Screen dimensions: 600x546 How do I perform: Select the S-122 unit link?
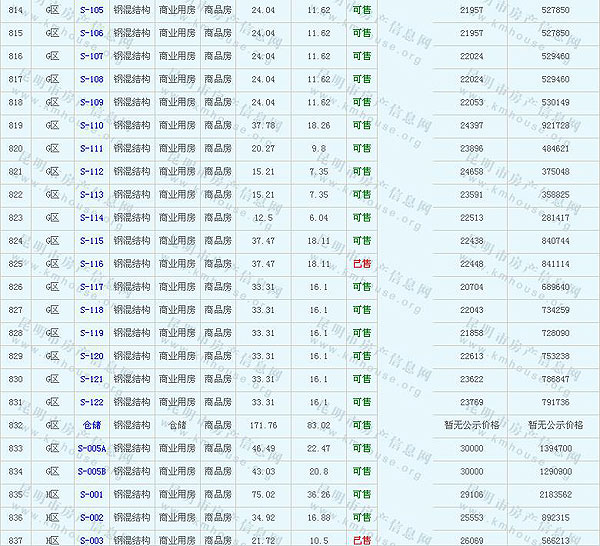(x=90, y=402)
